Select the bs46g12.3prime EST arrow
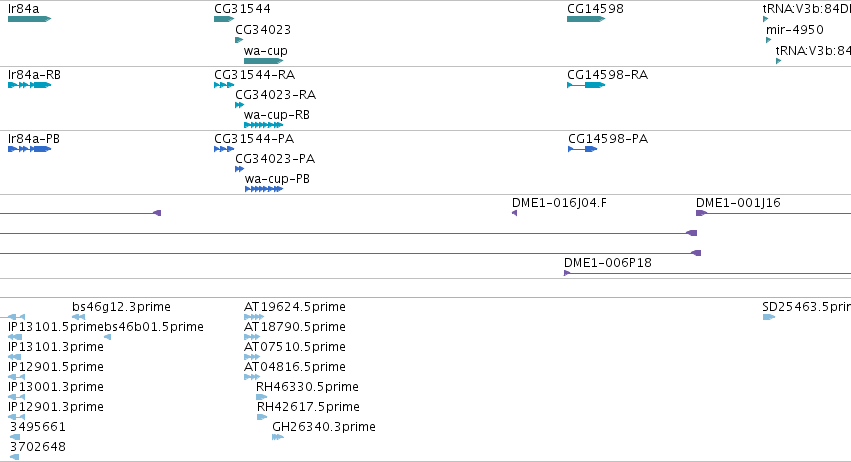 [x=79, y=317]
